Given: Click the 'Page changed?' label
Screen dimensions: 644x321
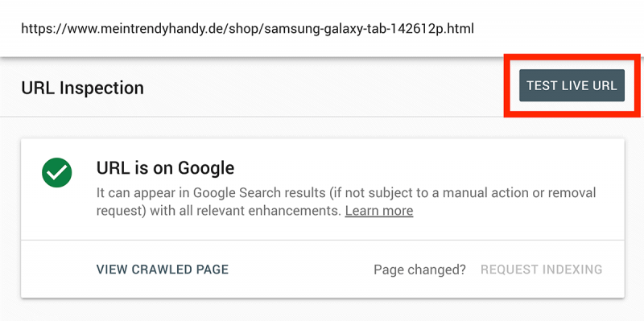Looking at the screenshot, I should [x=419, y=270].
